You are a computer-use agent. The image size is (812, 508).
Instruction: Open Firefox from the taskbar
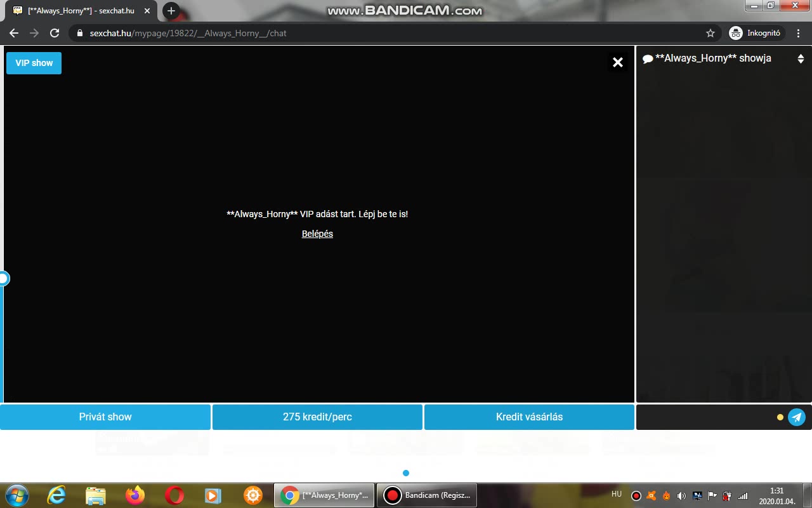click(x=134, y=495)
